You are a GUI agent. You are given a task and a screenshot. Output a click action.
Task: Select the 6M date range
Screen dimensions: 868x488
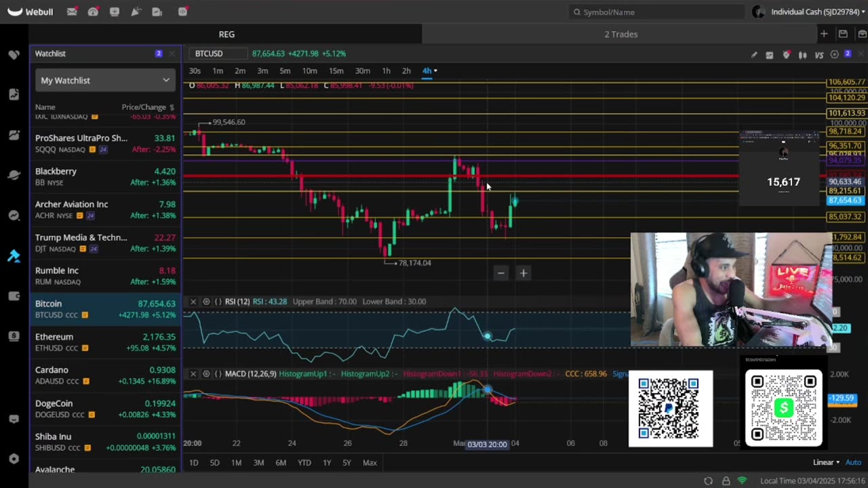click(x=281, y=462)
